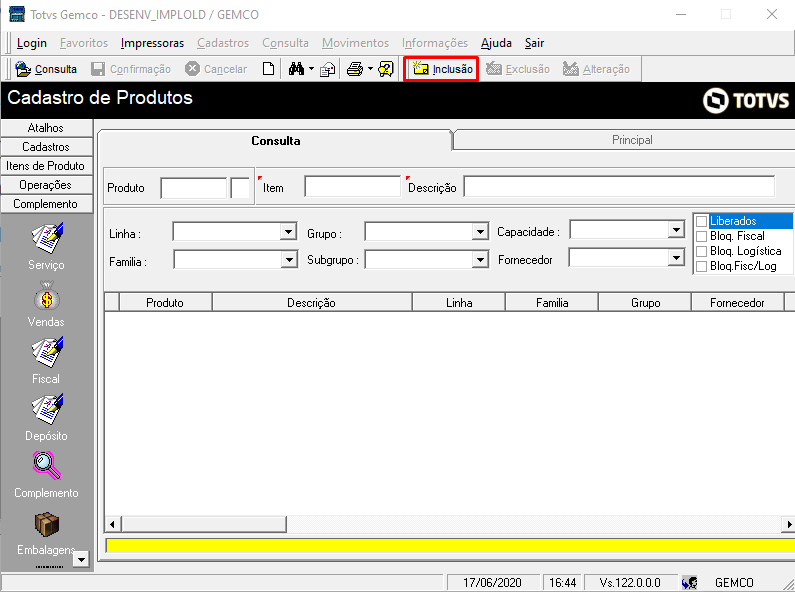
Task: Click the yellow status bar strip
Action: click(x=450, y=545)
